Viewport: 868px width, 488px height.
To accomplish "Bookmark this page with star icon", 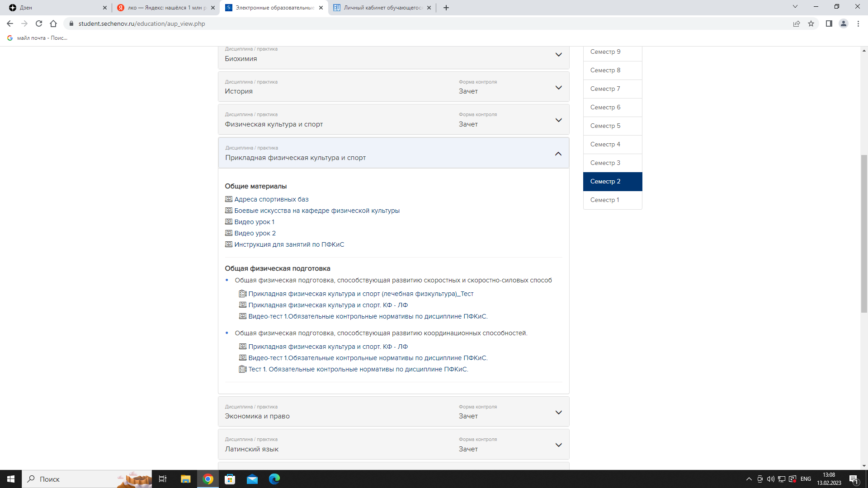I will [x=811, y=23].
